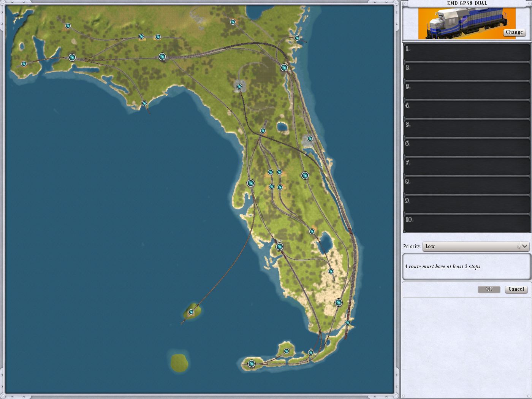Pick the large station on the southwest gulf coast bay
This screenshot has height=399, width=532.
click(x=279, y=247)
